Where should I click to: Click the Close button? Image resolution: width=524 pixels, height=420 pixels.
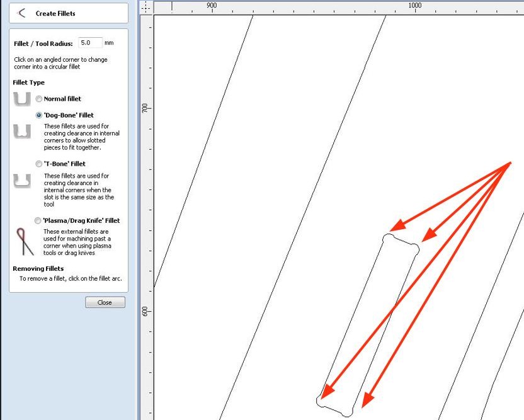[x=105, y=302]
